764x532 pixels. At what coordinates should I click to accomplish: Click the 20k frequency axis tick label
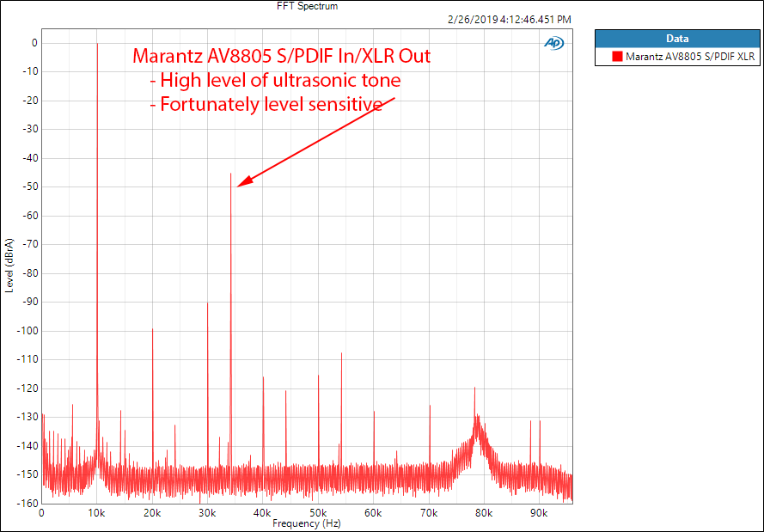(x=152, y=513)
